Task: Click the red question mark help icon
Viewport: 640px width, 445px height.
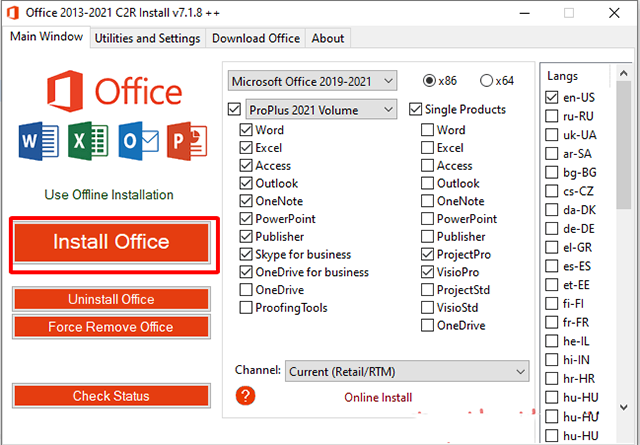Action: point(245,396)
